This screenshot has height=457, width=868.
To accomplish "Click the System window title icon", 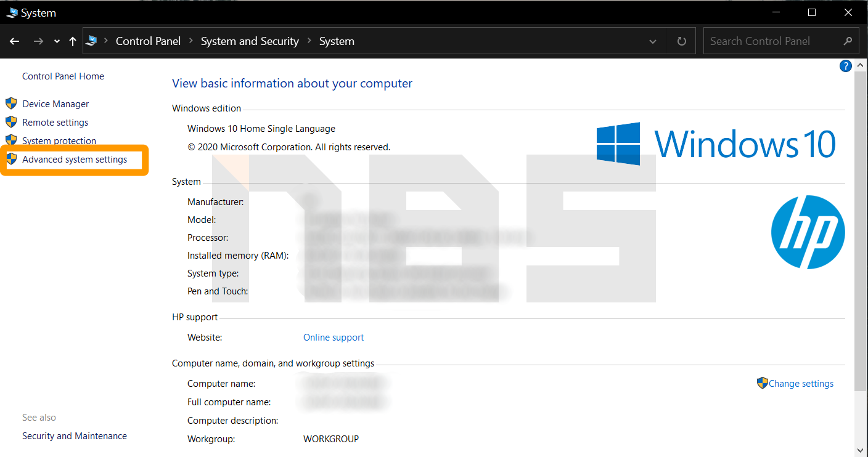I will pyautogui.click(x=12, y=12).
